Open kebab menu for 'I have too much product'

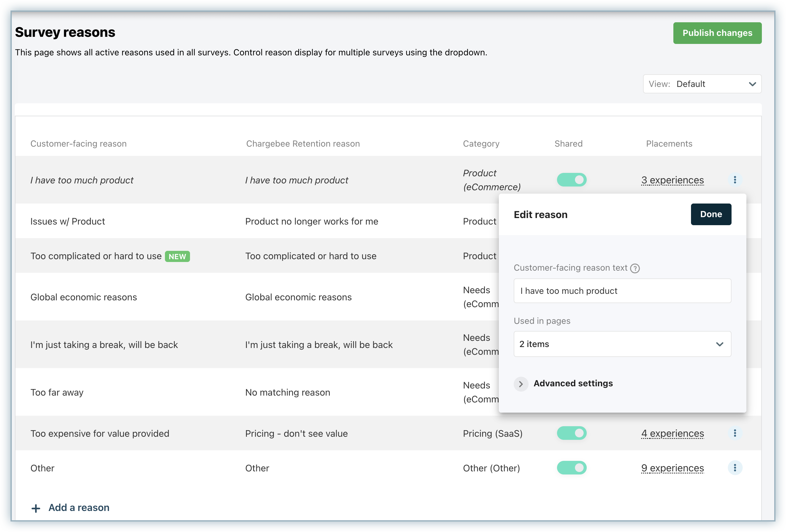click(x=735, y=180)
